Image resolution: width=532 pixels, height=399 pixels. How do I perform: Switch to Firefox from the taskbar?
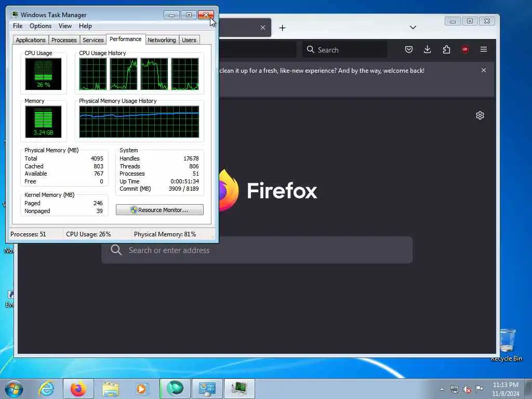point(78,389)
